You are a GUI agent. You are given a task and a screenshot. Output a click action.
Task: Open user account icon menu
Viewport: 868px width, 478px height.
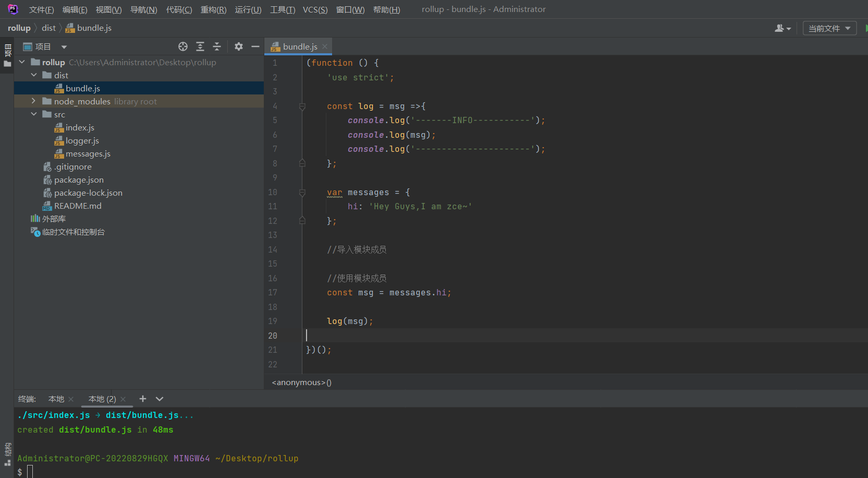783,28
